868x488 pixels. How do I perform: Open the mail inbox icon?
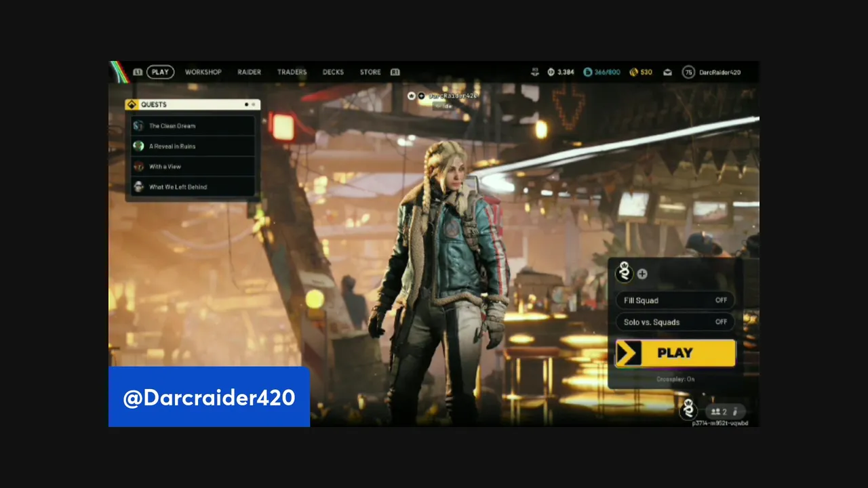pos(668,72)
